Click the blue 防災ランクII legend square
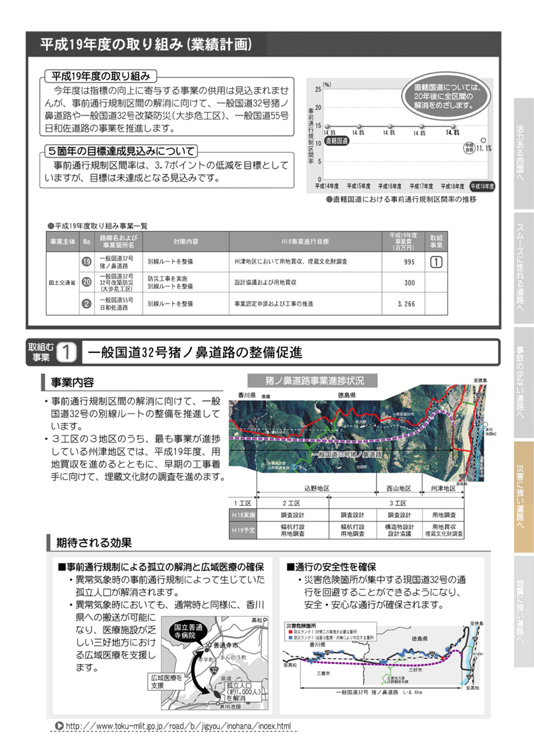This screenshot has width=534, height=756. pos(290,637)
